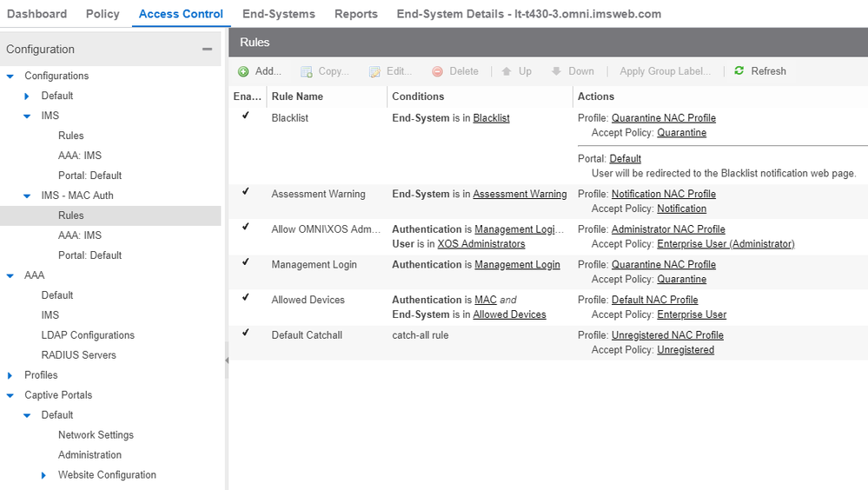Move rule up with Up arrow

[x=507, y=71]
